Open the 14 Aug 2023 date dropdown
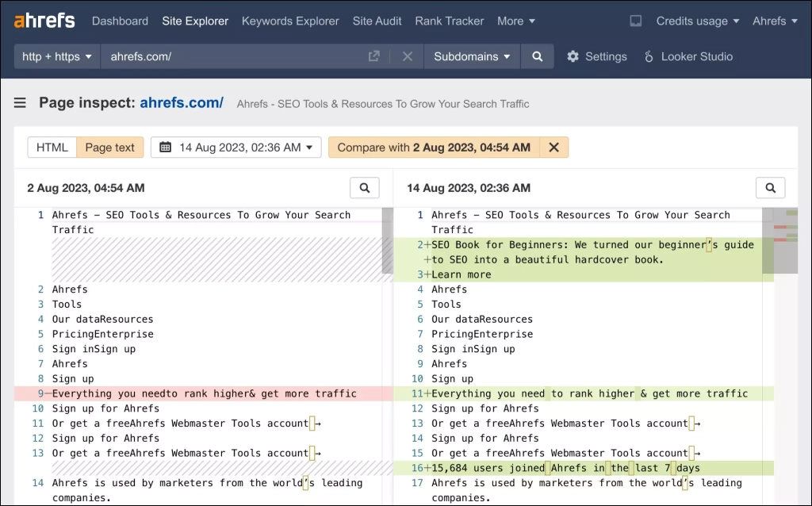The height and width of the screenshot is (506, 812). 236,147
